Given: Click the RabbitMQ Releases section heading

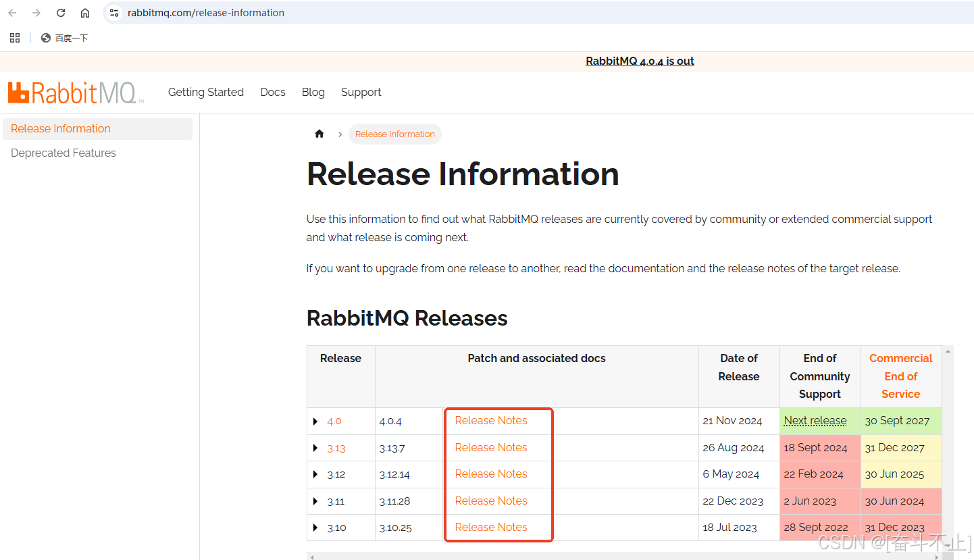Looking at the screenshot, I should pyautogui.click(x=407, y=318).
